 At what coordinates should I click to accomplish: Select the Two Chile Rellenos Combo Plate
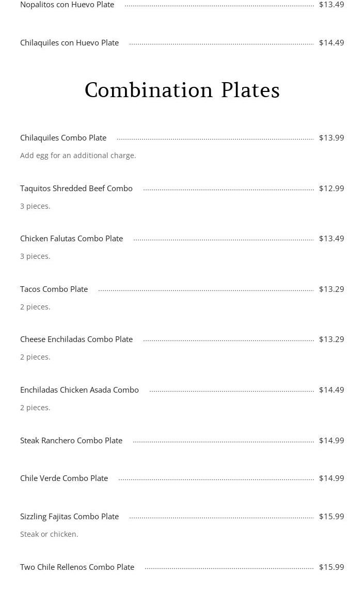[77, 567]
